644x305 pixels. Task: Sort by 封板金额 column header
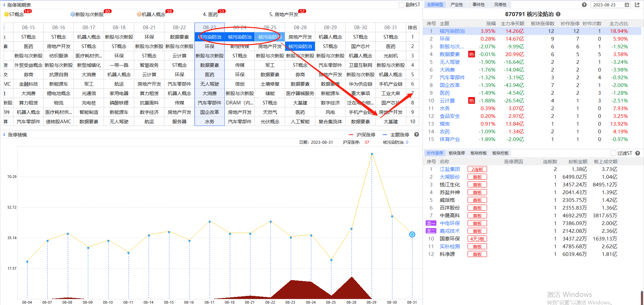tap(578, 162)
